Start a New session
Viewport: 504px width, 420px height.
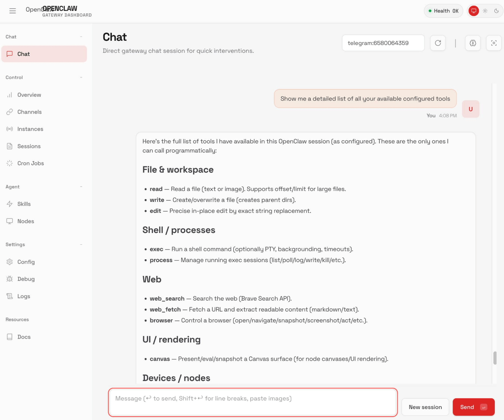(x=425, y=407)
